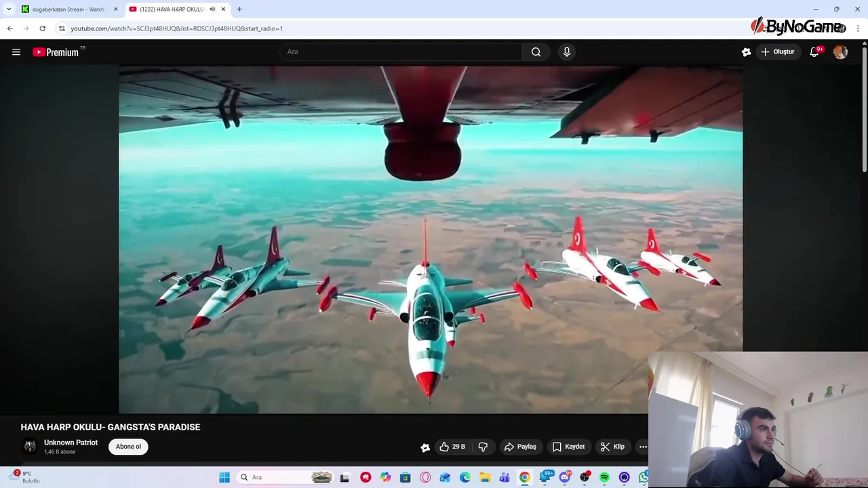Viewport: 868px width, 488px height.
Task: Click the Chrome address bar URL
Action: click(x=176, y=28)
